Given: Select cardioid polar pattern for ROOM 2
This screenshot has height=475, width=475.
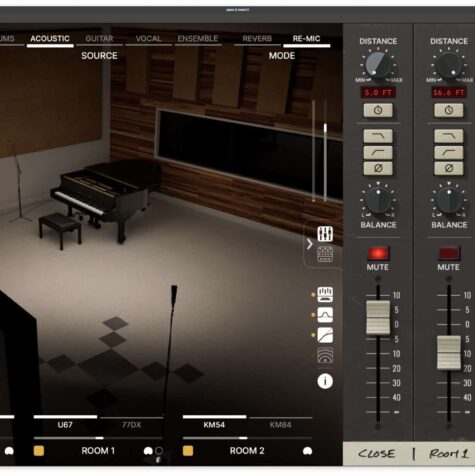Looking at the screenshot, I should point(307,451).
